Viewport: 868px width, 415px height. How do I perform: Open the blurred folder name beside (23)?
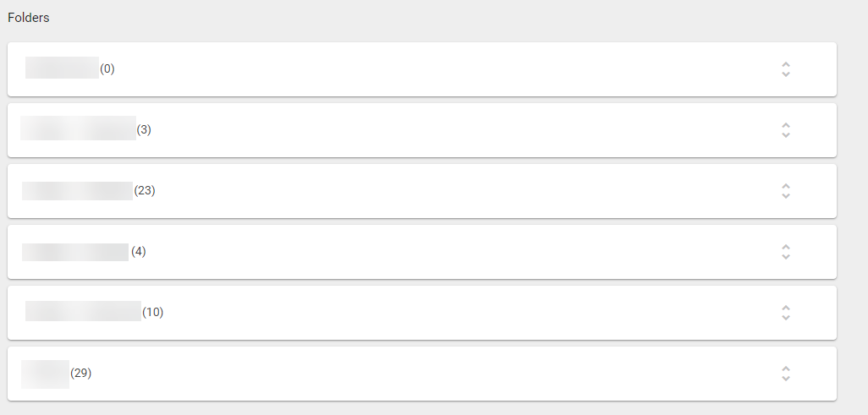77,190
